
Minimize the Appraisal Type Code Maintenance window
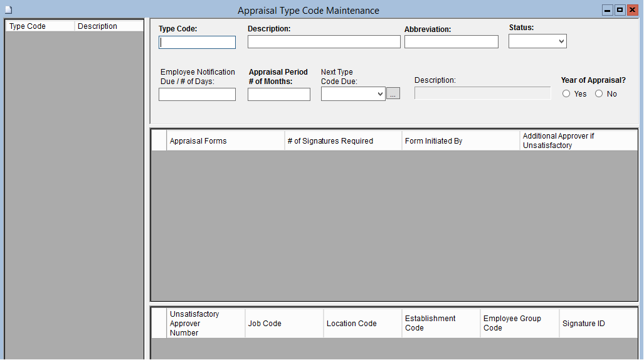coord(607,11)
